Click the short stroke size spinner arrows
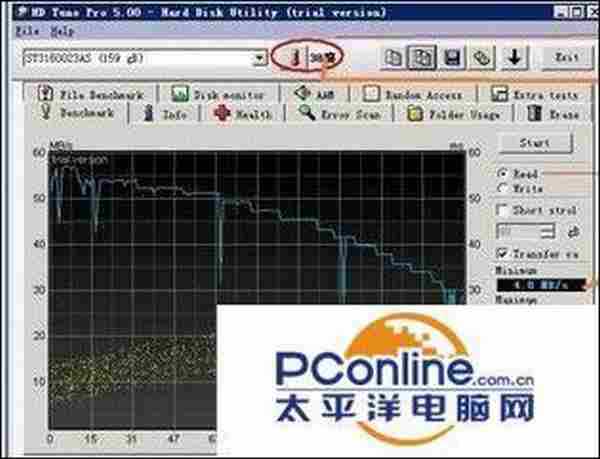 point(557,231)
